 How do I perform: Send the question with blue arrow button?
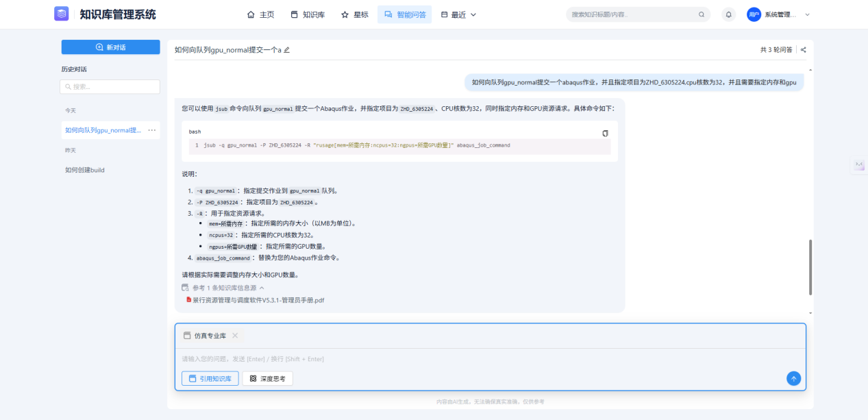tap(793, 378)
